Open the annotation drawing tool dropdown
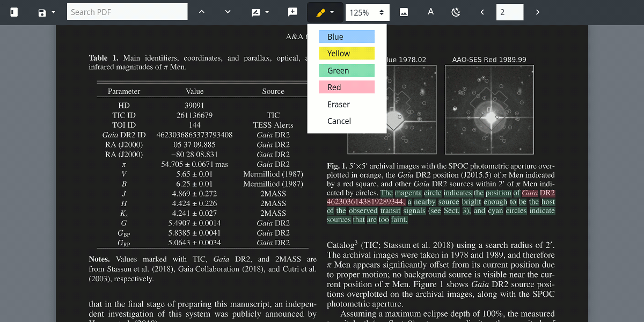 point(261,12)
